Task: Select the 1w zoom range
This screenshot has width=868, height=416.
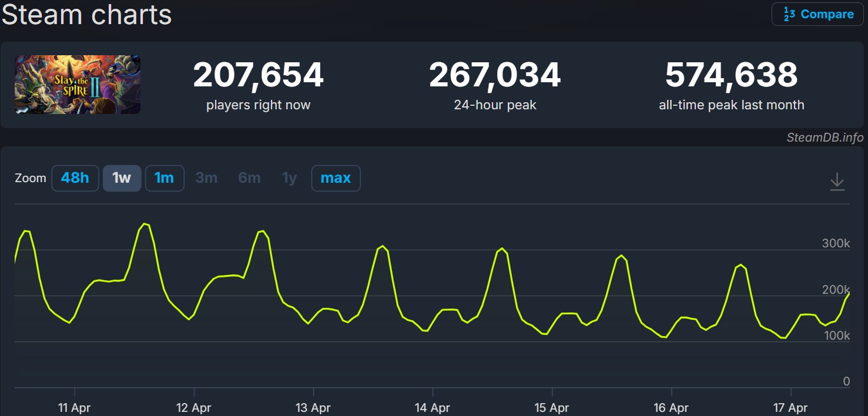Action: [122, 178]
